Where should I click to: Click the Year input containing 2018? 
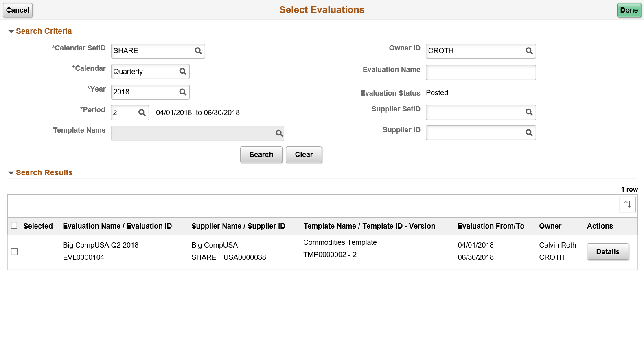150,92
